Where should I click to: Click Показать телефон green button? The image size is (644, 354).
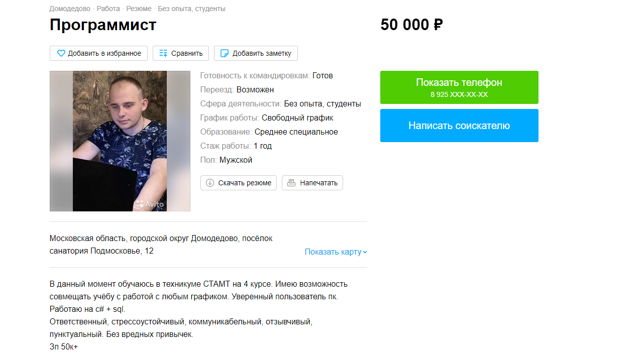point(459,87)
